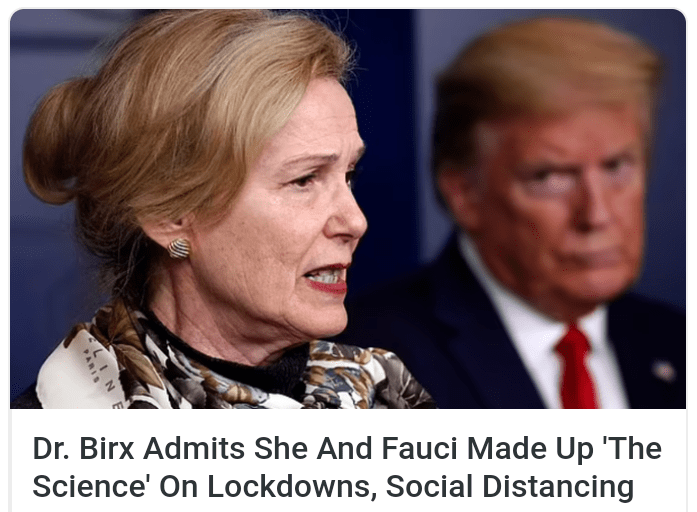Image resolution: width=697 pixels, height=512 pixels.
Task: Click the red necktie in the photo
Action: click(577, 367)
